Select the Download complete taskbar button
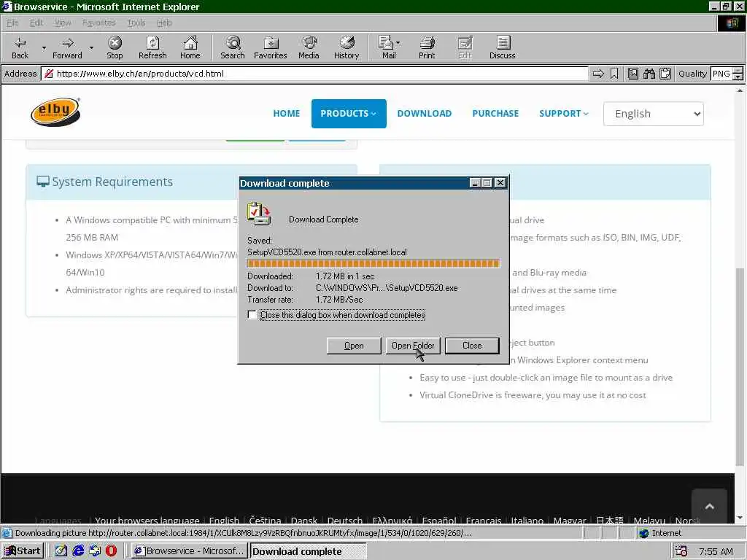This screenshot has width=747, height=560. [308, 551]
